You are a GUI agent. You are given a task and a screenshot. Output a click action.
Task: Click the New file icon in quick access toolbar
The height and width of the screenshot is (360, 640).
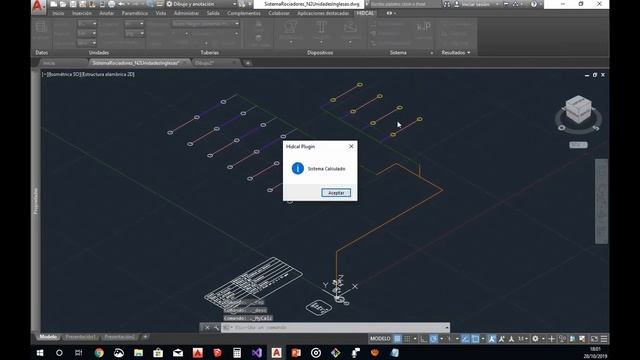[x=53, y=4]
